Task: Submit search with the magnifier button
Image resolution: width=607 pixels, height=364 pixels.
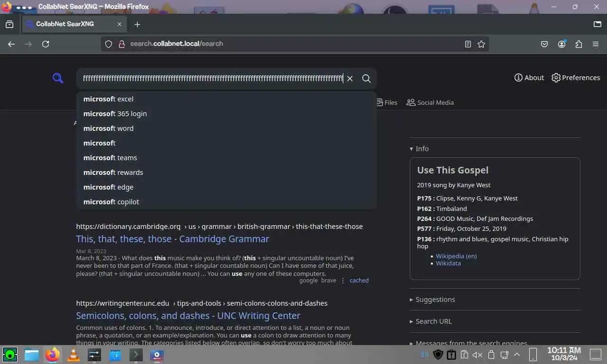Action: (366, 79)
